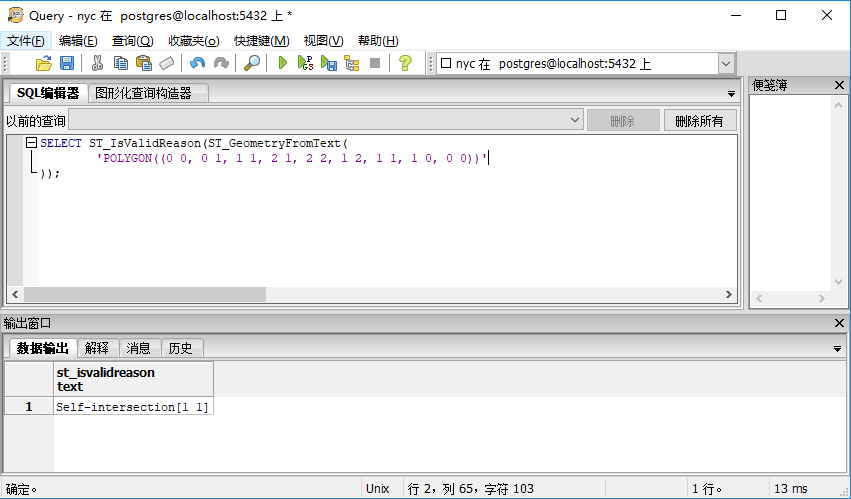
Task: Clear edit window eraser icon
Action: pos(167,64)
